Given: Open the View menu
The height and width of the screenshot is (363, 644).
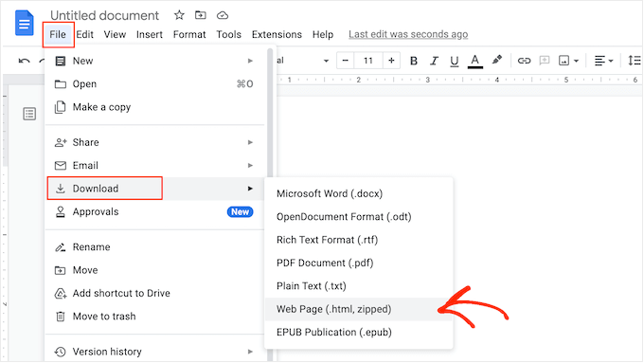Looking at the screenshot, I should tap(115, 34).
